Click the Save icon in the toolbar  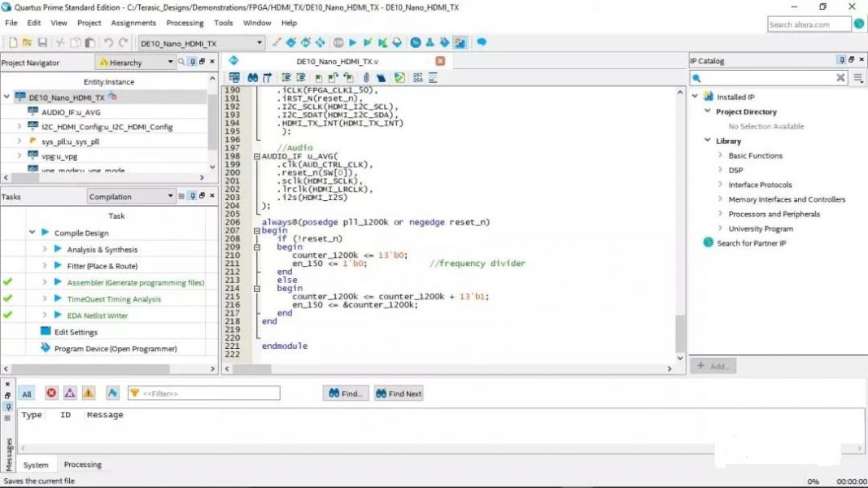coord(41,43)
